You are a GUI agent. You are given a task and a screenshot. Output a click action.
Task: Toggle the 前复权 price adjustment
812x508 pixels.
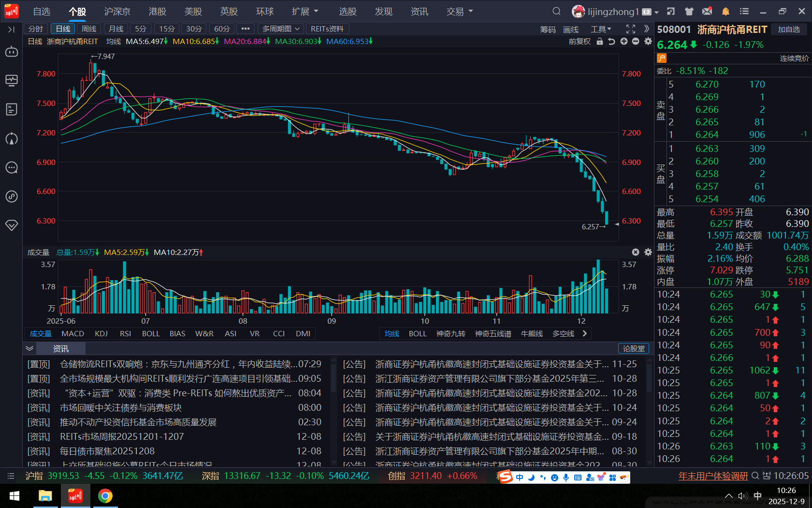(x=580, y=42)
